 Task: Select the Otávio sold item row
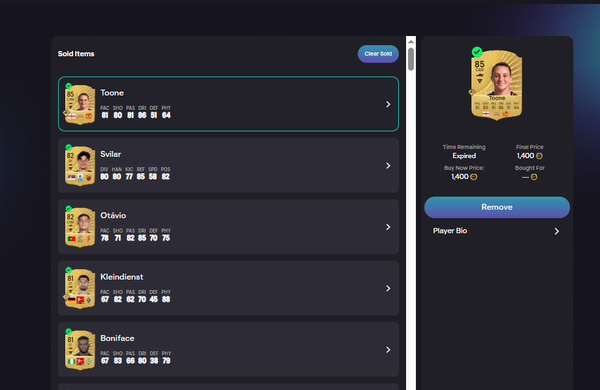click(x=228, y=227)
